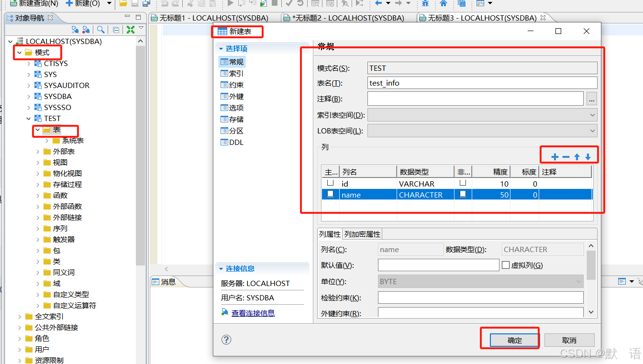Open the 索引表空间 dropdown

pyautogui.click(x=592, y=115)
